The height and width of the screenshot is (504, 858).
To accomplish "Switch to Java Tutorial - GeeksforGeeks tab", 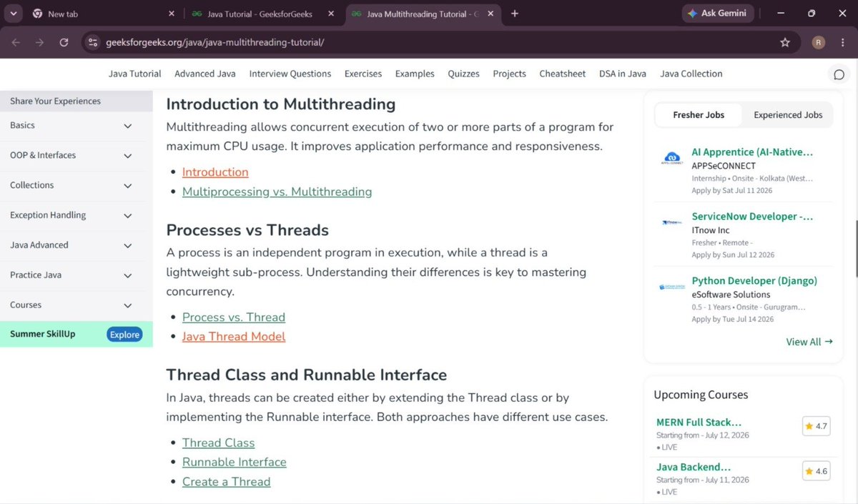I will pos(261,14).
